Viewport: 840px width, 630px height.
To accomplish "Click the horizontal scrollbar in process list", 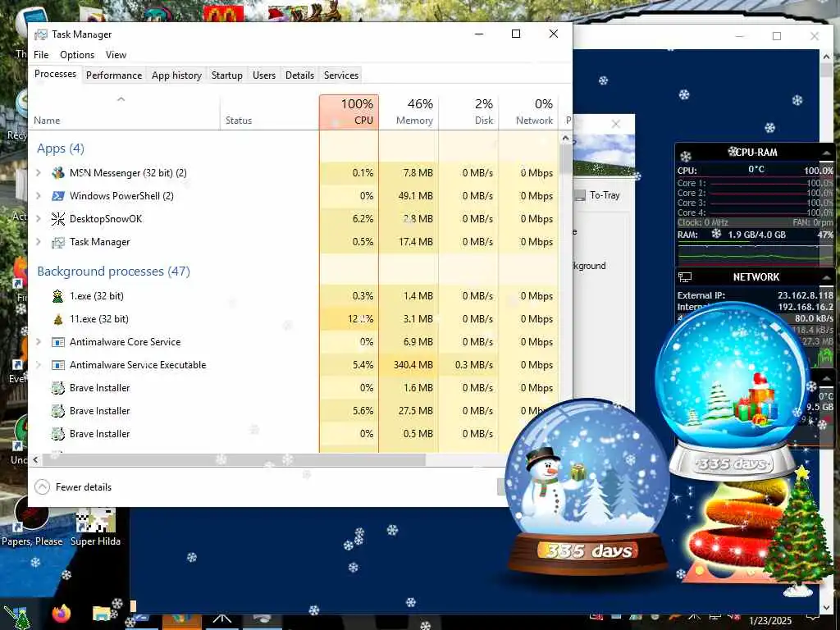I will click(234, 459).
